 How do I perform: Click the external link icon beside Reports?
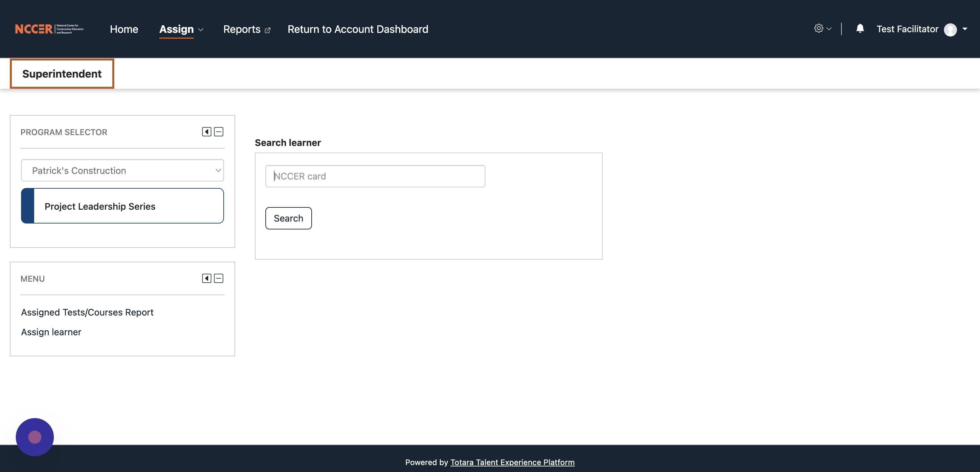pyautogui.click(x=267, y=30)
